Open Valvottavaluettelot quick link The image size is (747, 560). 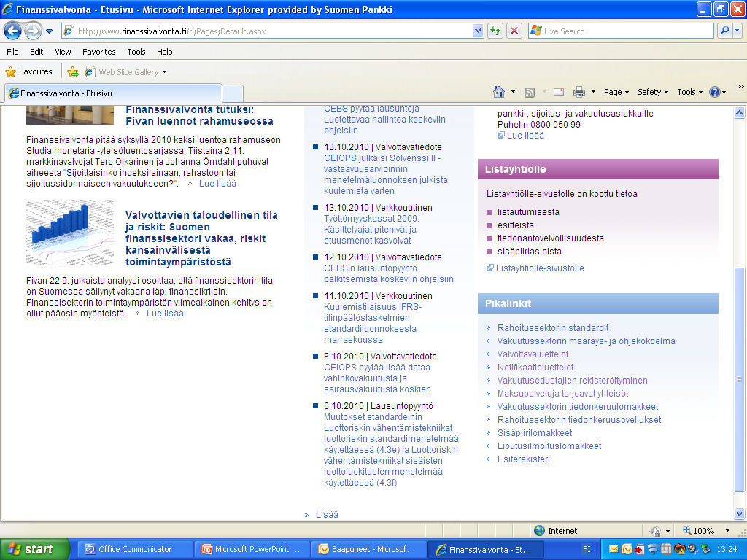[x=533, y=354]
